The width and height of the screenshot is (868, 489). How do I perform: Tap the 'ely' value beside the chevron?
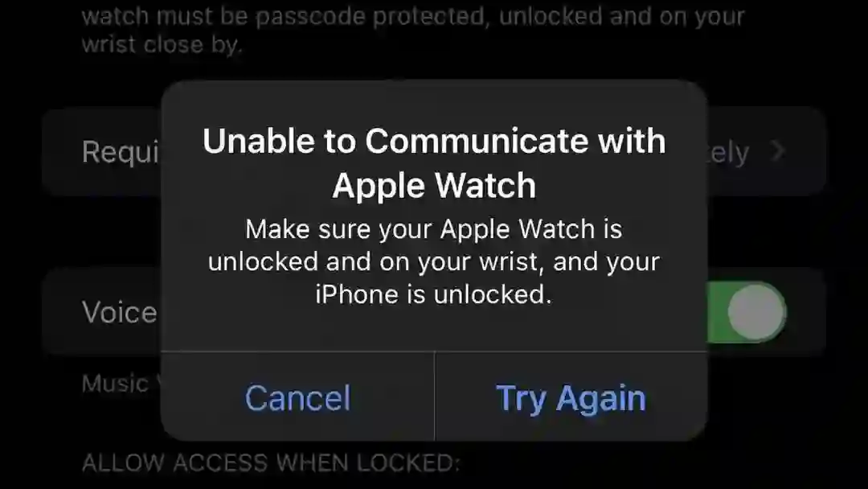tap(729, 152)
